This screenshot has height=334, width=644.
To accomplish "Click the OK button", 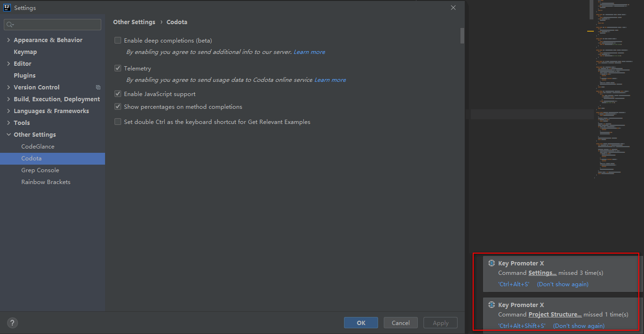I will pos(361,323).
